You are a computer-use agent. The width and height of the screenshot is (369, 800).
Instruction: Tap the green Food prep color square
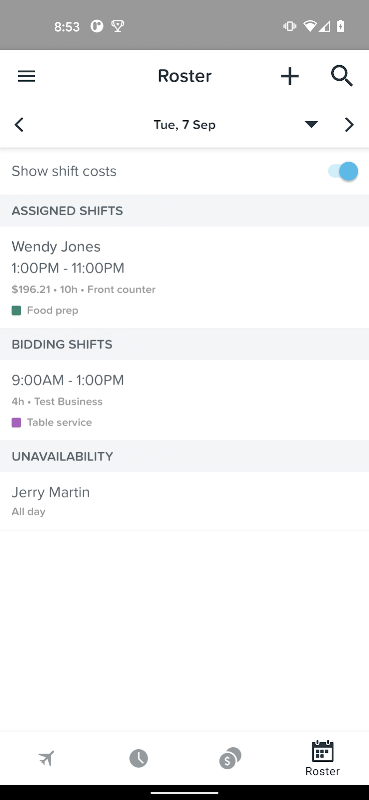pos(16,310)
